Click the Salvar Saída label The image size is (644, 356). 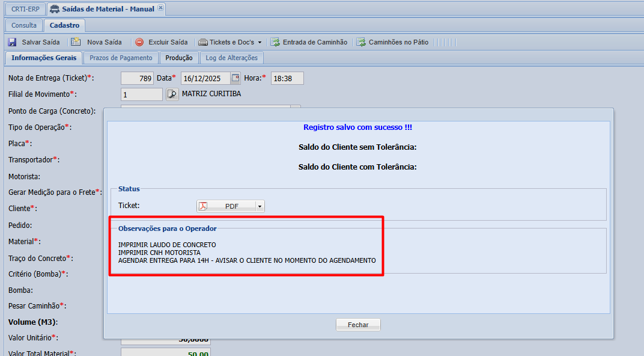[x=41, y=42]
